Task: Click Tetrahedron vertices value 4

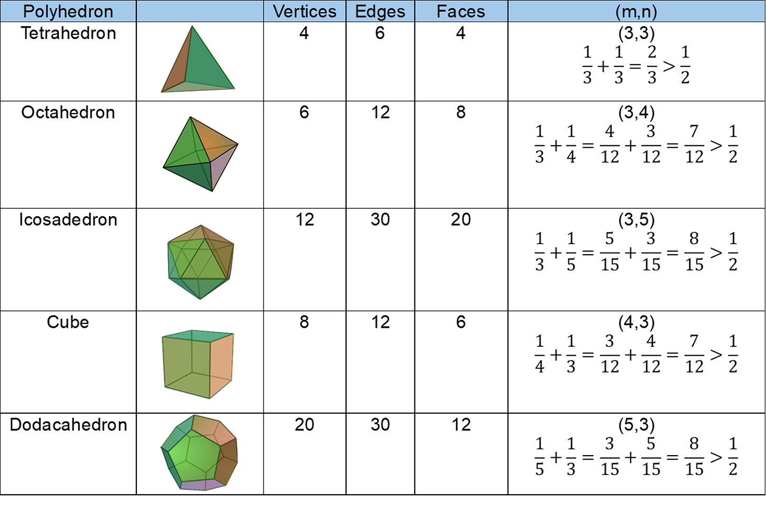Action: 304,33
